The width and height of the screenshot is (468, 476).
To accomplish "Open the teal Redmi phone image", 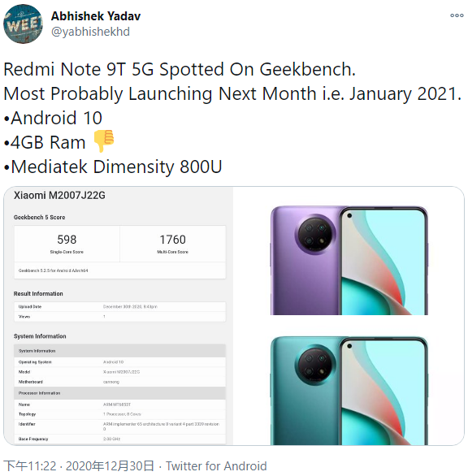I will [349, 391].
